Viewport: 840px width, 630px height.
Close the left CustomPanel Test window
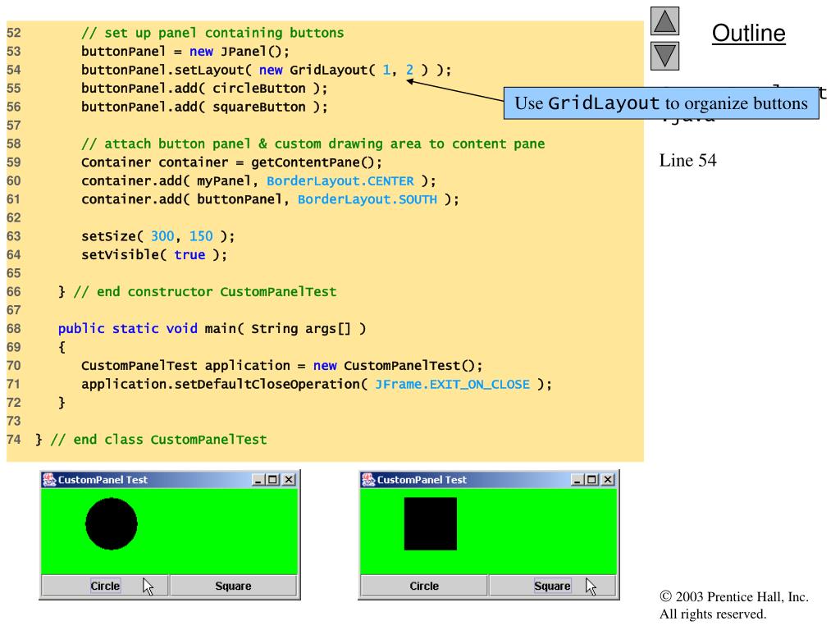[x=289, y=480]
